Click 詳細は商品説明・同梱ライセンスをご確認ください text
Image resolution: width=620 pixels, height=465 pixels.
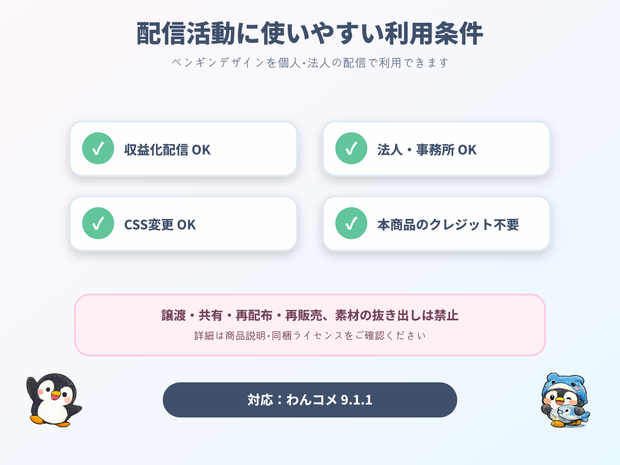pos(310,336)
